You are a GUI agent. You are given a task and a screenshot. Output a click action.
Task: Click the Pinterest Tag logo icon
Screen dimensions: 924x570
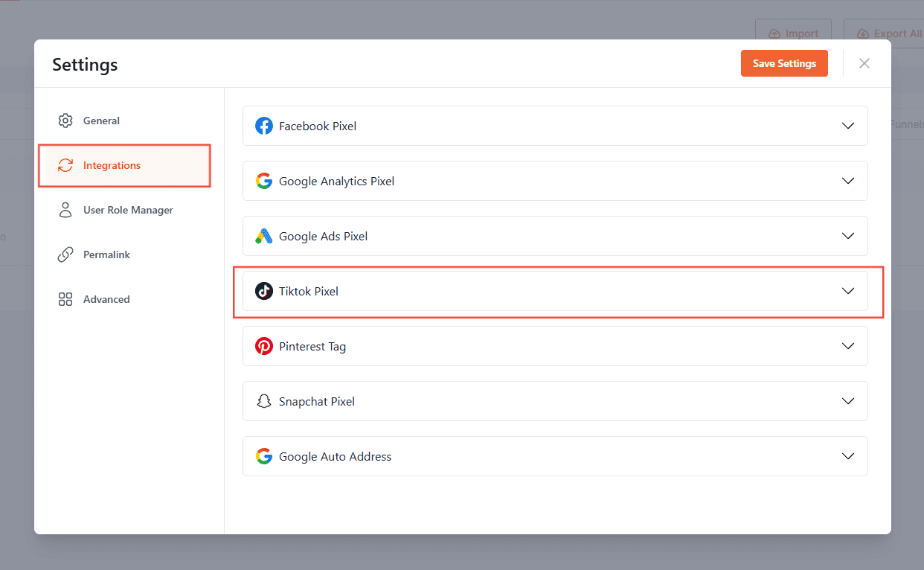263,346
